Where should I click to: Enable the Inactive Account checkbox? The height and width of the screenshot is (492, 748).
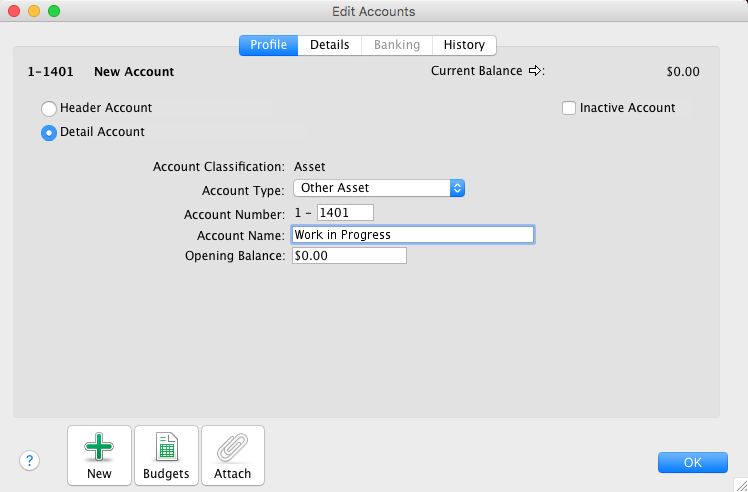coord(569,108)
